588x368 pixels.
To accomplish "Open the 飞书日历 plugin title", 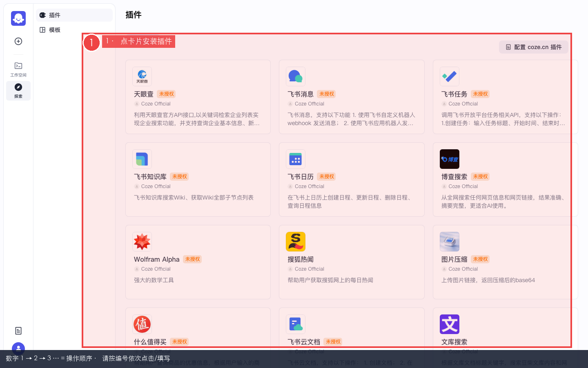I will tap(301, 177).
